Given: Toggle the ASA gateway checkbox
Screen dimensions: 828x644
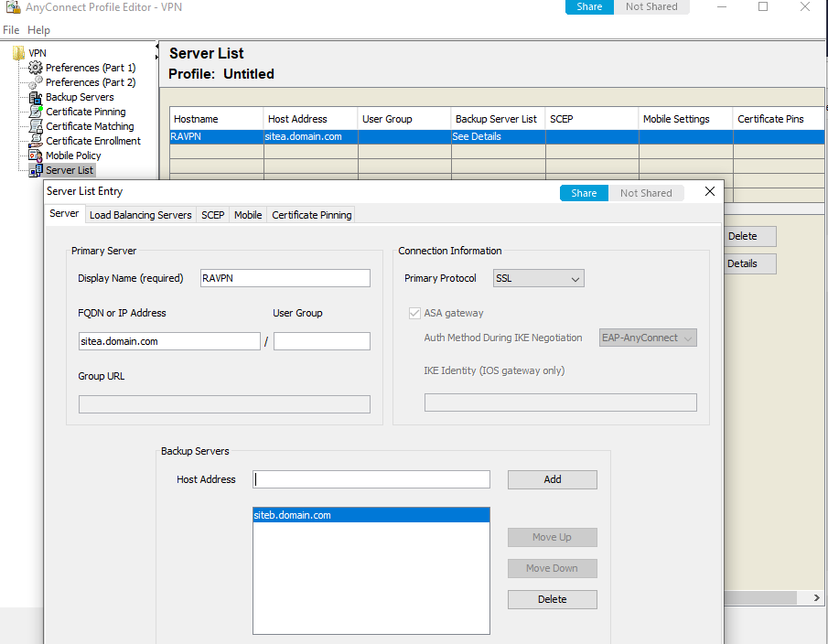Looking at the screenshot, I should tap(414, 313).
